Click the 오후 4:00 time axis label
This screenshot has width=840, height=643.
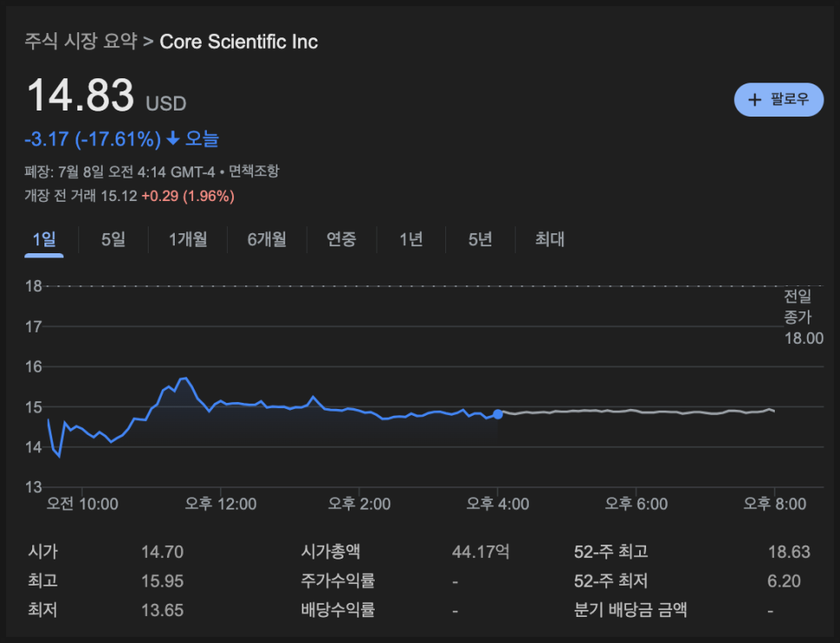click(497, 504)
